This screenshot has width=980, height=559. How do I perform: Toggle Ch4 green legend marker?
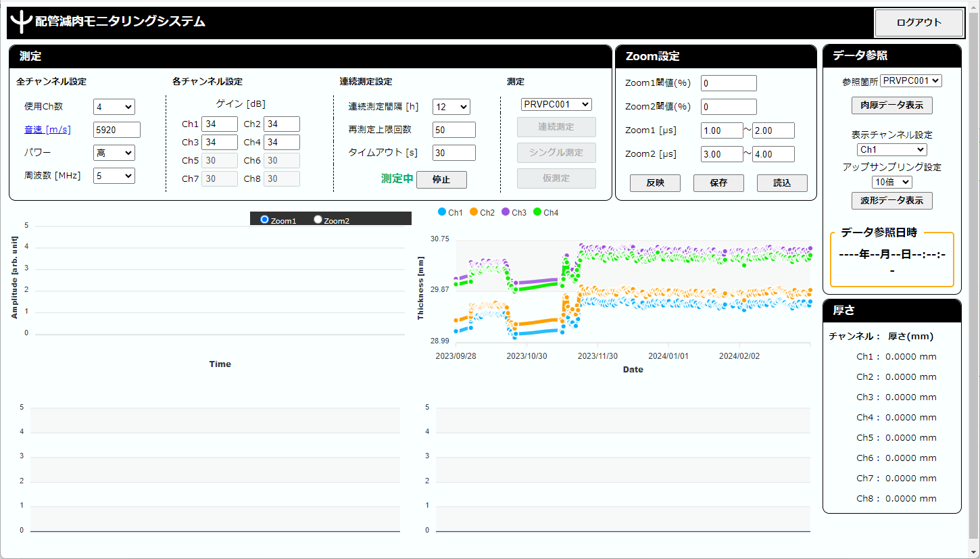537,212
